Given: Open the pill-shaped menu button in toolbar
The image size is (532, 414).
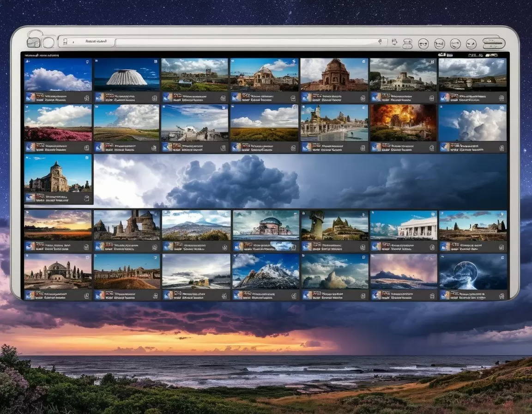Looking at the screenshot, I should point(494,43).
